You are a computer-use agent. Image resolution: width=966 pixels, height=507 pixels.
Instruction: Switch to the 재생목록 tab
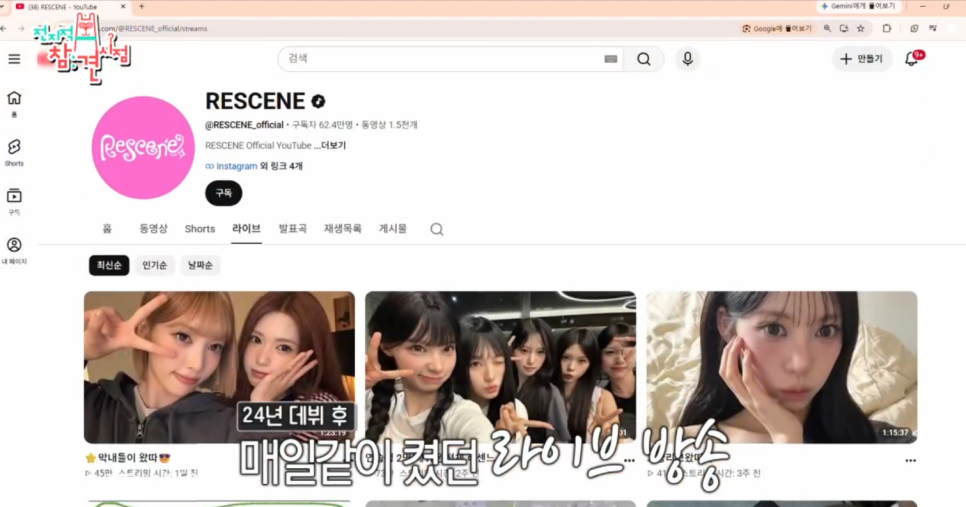pyautogui.click(x=343, y=229)
